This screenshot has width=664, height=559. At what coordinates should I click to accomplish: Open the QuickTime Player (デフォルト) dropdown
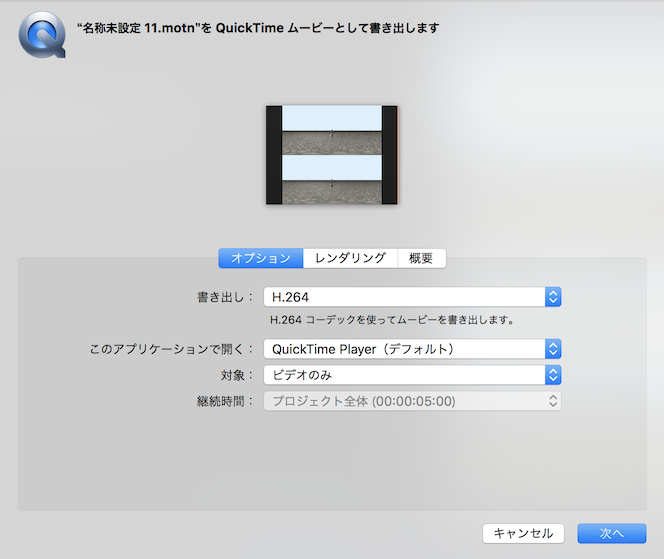click(412, 349)
